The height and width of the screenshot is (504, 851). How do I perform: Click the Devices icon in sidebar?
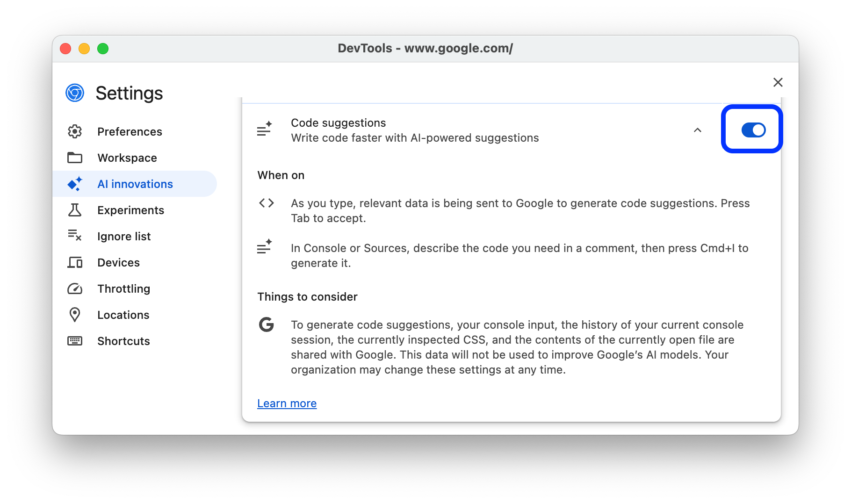(x=75, y=262)
